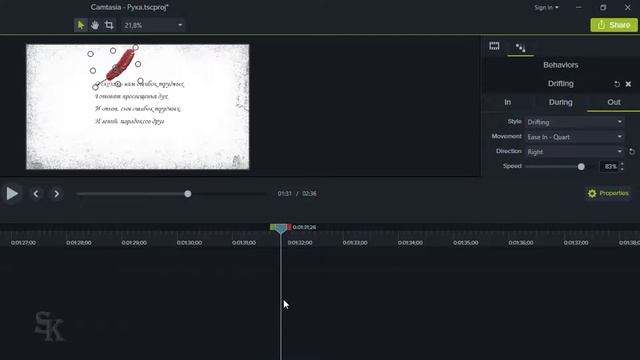This screenshot has height=360, width=640.
Task: Open the visual properties filmstrip tab
Action: coord(494,46)
